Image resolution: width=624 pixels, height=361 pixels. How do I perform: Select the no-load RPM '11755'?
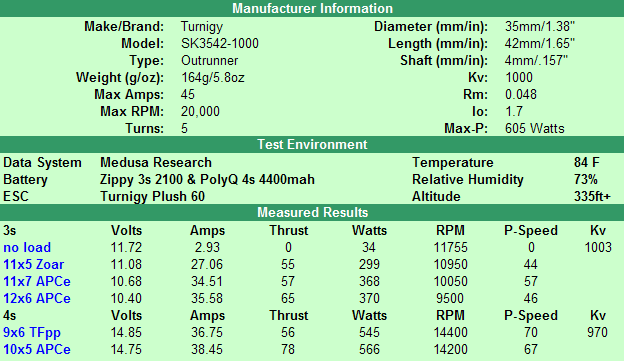tap(450, 248)
